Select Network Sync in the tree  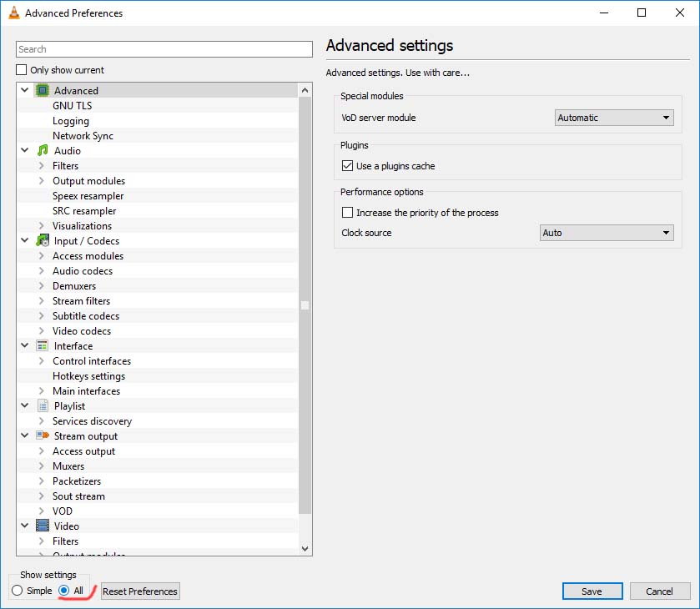tap(83, 136)
